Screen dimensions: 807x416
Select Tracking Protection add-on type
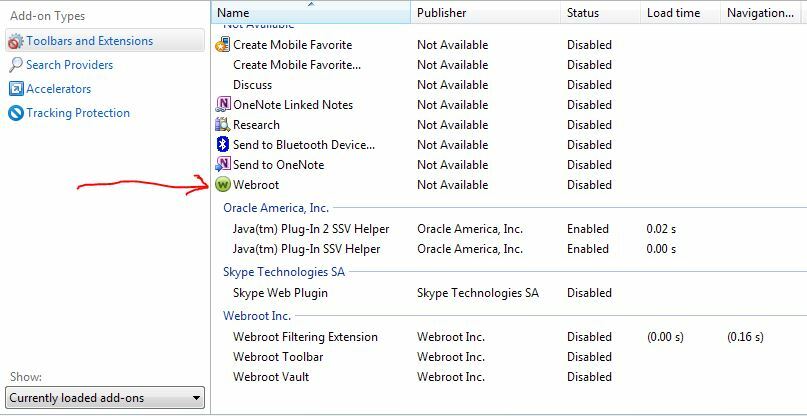[105, 113]
